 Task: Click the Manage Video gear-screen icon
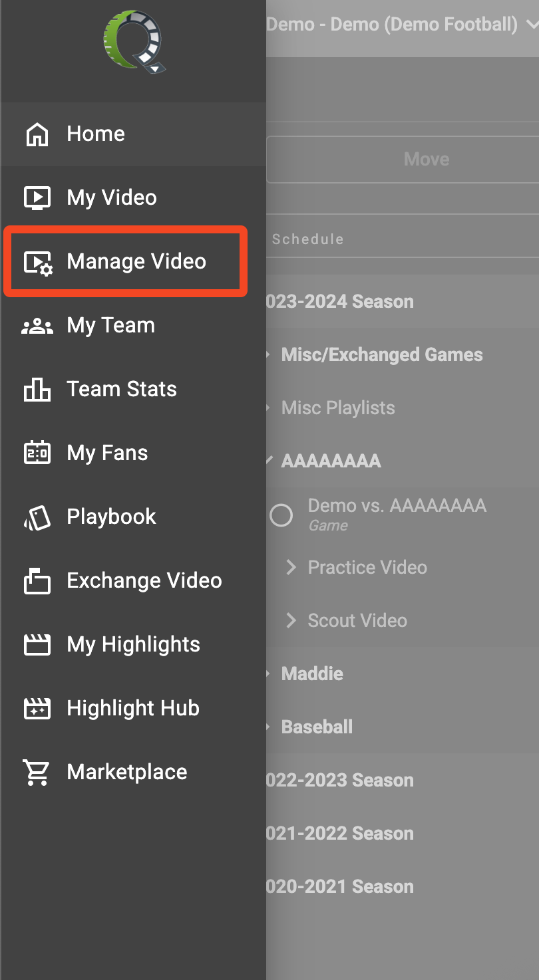tap(38, 262)
